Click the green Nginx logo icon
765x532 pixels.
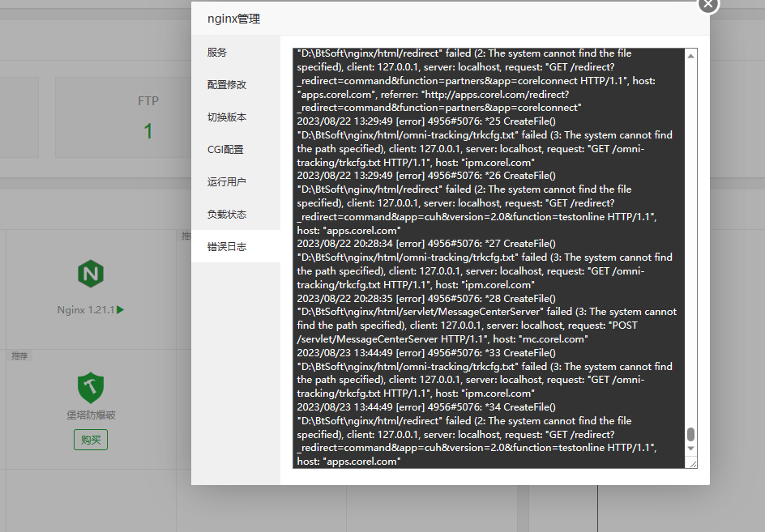pos(91,274)
